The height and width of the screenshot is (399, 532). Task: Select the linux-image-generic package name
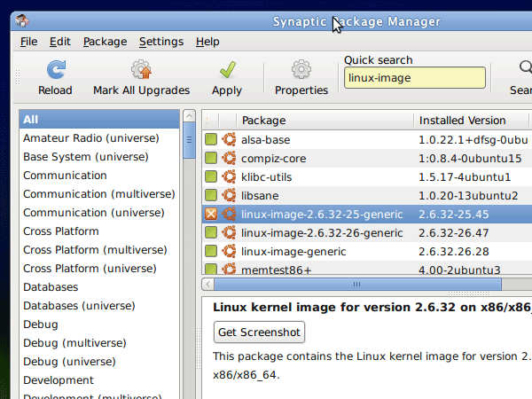(293, 252)
